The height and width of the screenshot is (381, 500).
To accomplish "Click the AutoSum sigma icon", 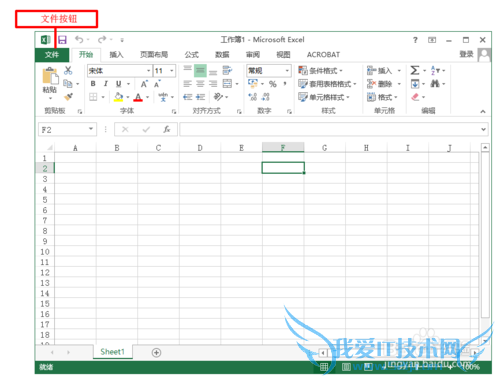I will coord(415,70).
